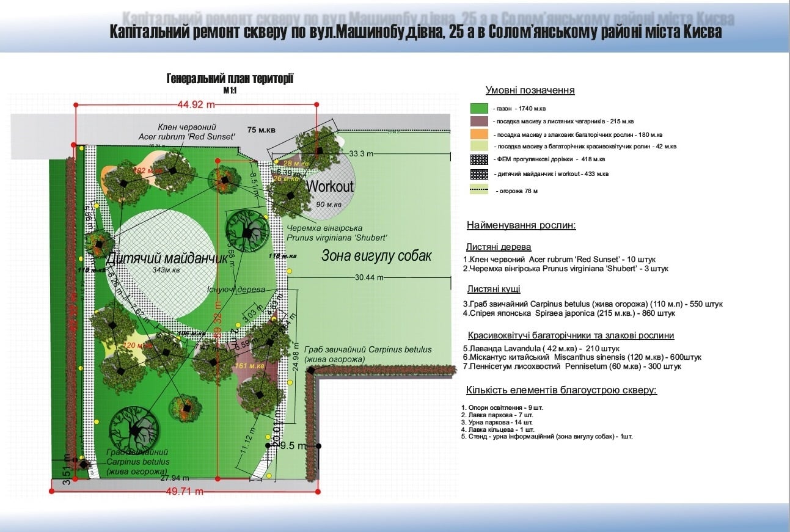790x532 pixels.
Task: Select the playground and workout pattern icon
Action: point(478,173)
